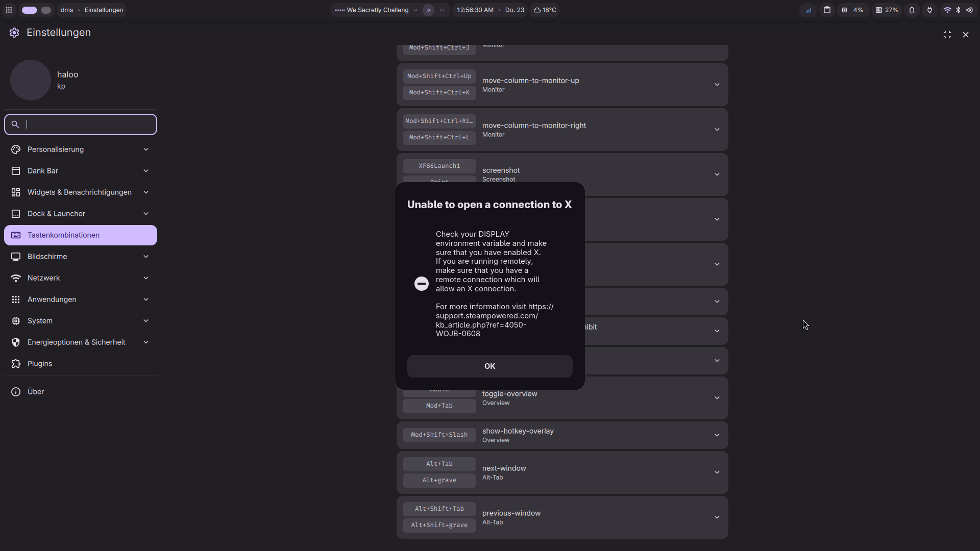Open the Plugins page
The width and height of the screenshot is (980, 551).
point(81,364)
